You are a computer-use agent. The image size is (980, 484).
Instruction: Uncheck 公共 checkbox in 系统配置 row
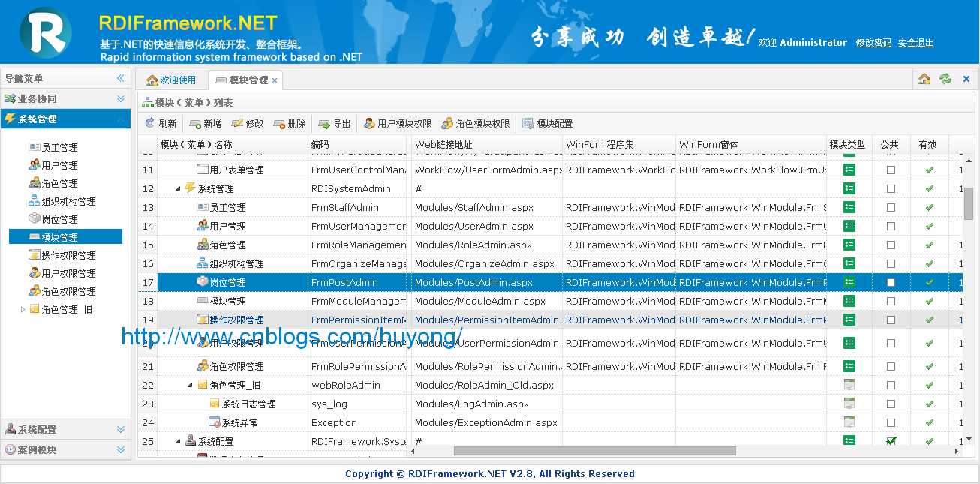coord(891,441)
